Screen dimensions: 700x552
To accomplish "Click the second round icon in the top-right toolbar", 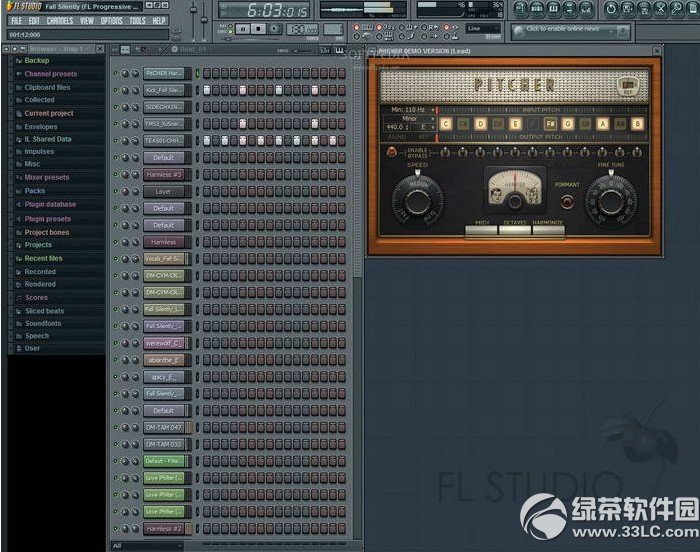I will (x=537, y=8).
